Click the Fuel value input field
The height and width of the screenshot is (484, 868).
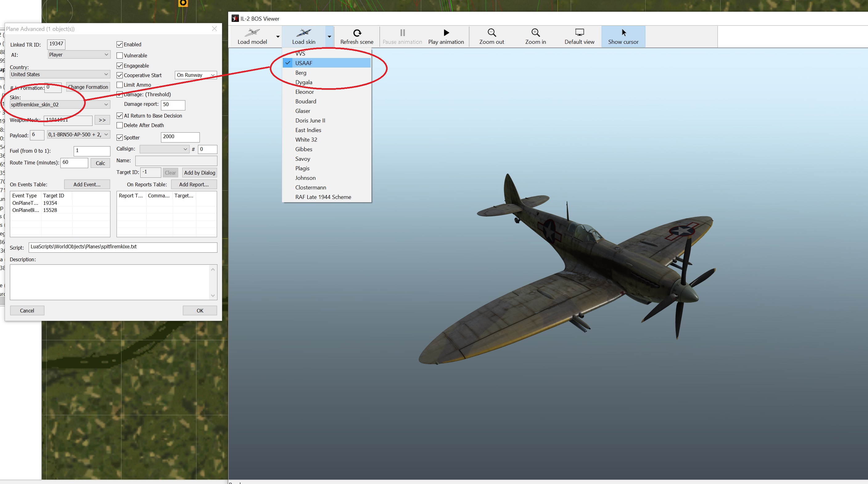tap(92, 151)
